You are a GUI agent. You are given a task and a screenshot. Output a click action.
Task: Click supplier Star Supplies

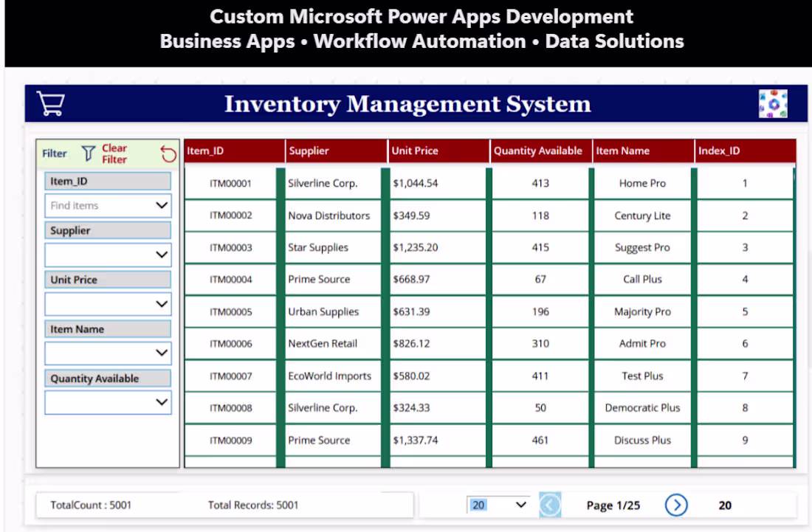318,247
